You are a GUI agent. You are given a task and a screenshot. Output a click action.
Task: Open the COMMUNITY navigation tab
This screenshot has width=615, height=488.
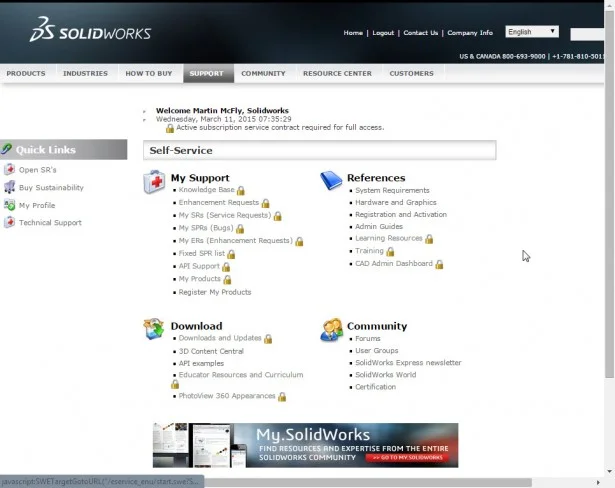263,73
